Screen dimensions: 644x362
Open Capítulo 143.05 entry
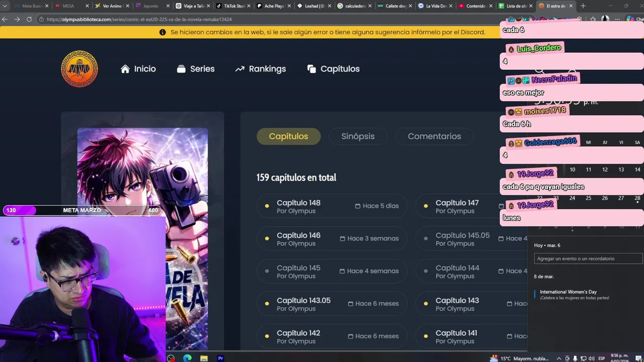pos(332,304)
